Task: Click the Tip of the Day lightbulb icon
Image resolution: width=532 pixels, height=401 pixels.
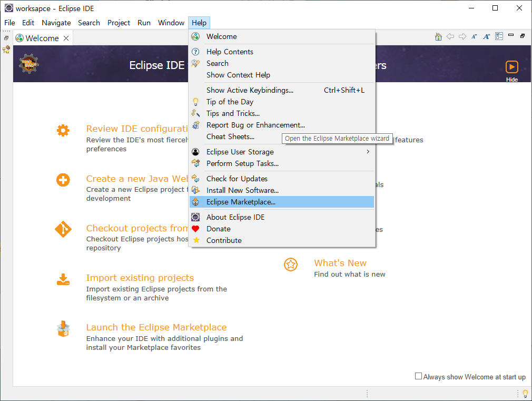Action: [x=195, y=102]
